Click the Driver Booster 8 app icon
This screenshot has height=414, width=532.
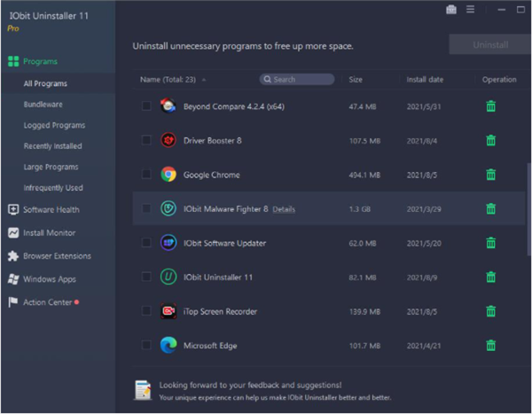(168, 140)
